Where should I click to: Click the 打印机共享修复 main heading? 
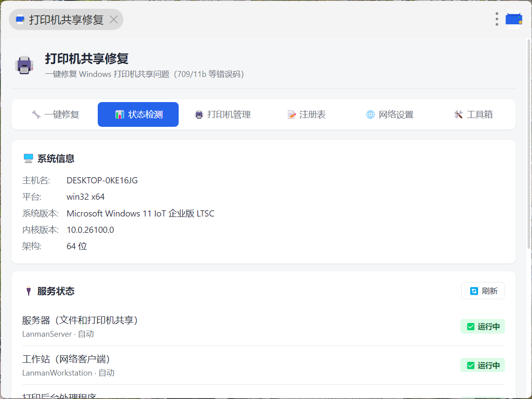87,58
